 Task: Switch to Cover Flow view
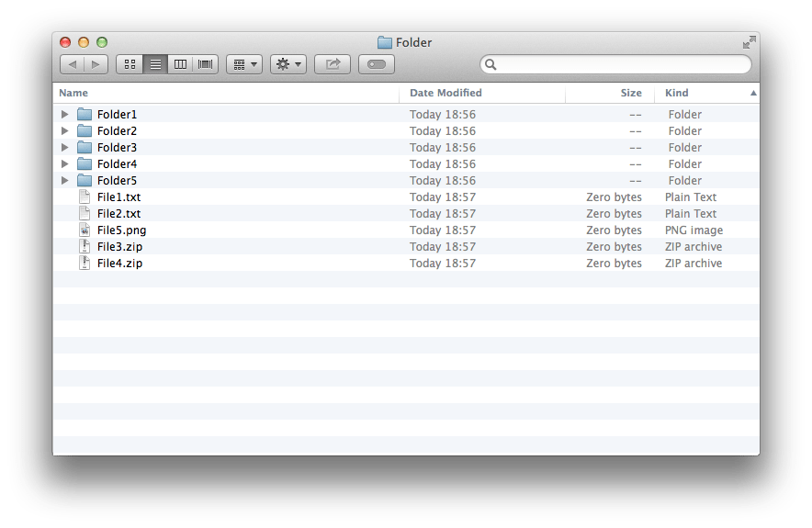point(206,64)
